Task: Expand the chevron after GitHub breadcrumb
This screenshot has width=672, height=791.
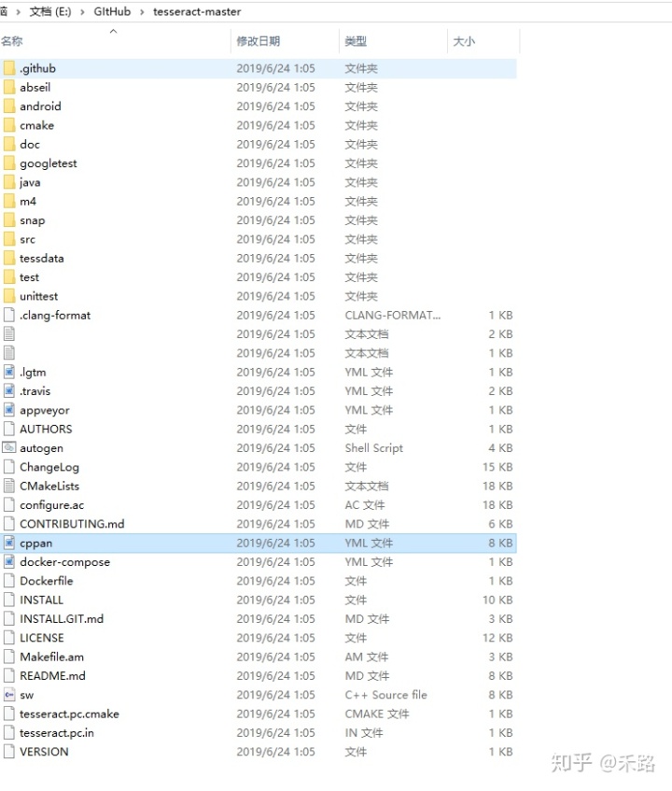Action: click(x=142, y=12)
